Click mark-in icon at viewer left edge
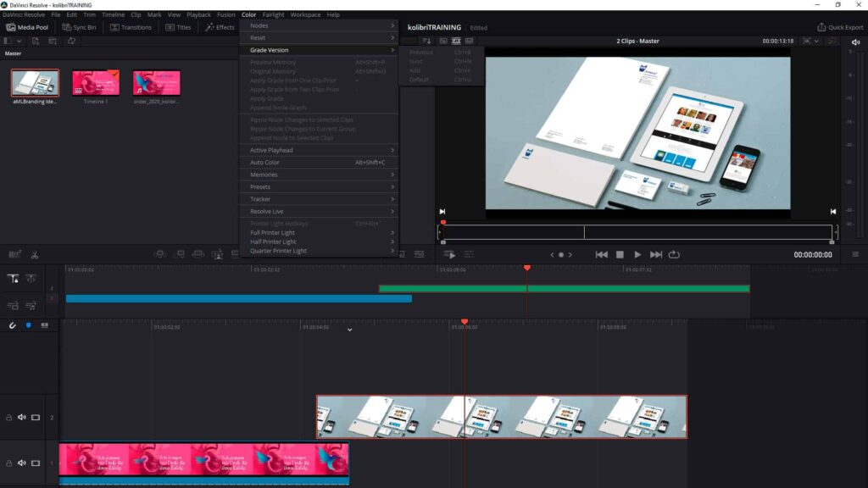 pyautogui.click(x=442, y=211)
